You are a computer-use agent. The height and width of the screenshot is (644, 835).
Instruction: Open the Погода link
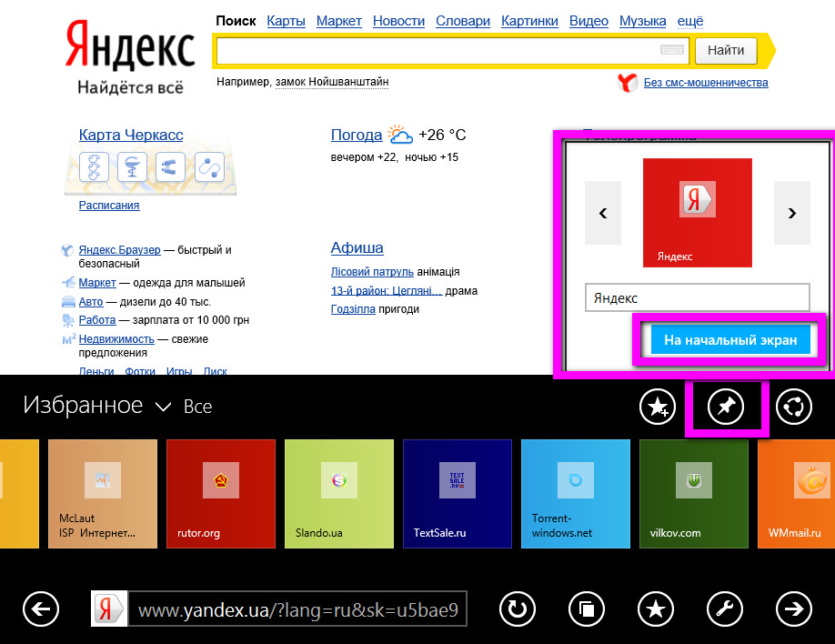point(357,135)
